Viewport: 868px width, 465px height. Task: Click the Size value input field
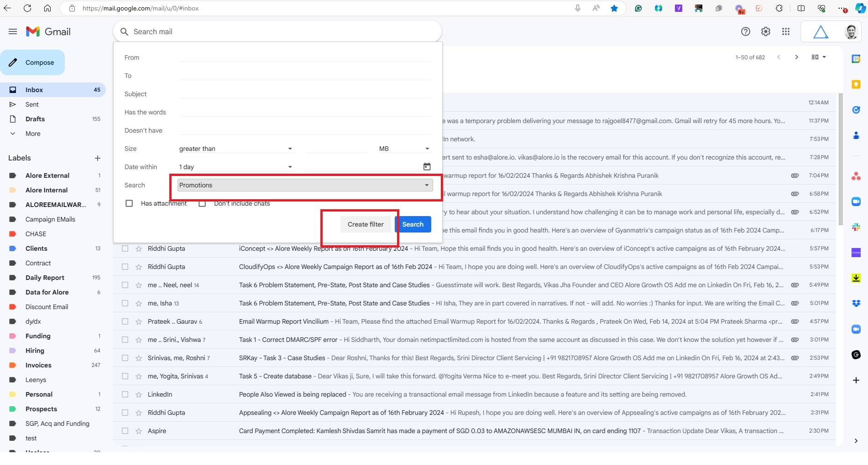click(337, 148)
